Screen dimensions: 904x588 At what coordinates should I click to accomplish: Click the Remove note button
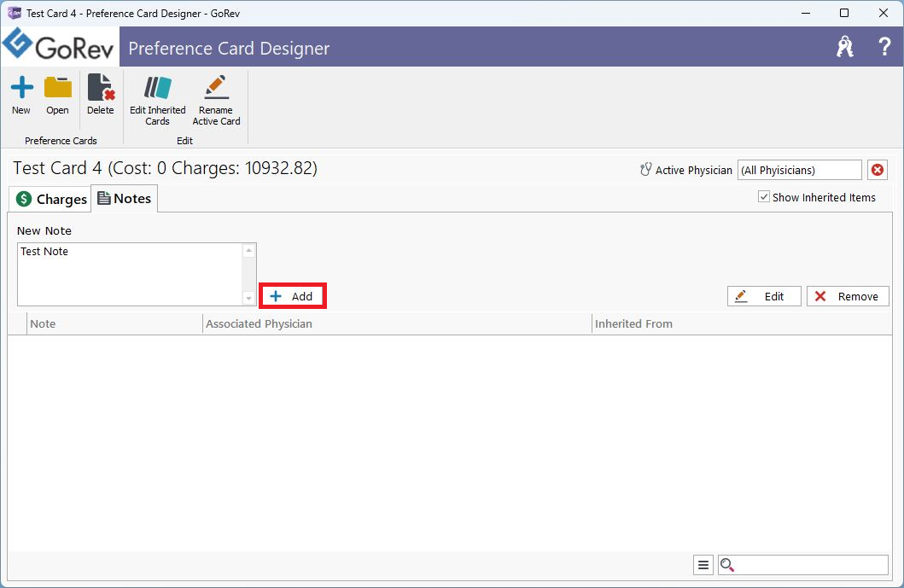pyautogui.click(x=848, y=296)
